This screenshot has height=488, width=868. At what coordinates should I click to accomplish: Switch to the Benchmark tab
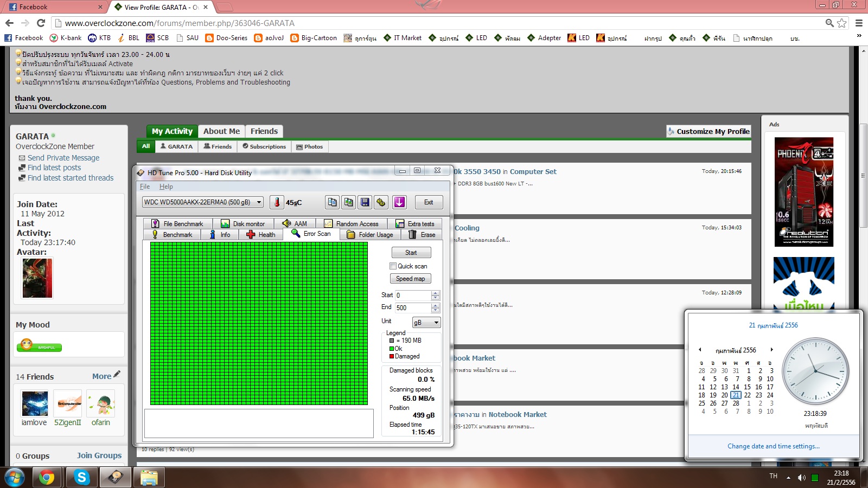pyautogui.click(x=172, y=235)
